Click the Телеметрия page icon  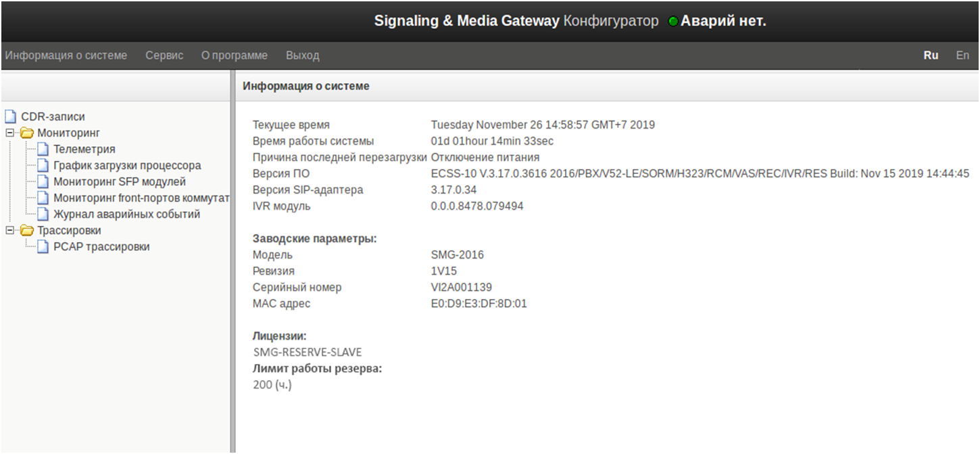pyautogui.click(x=43, y=150)
